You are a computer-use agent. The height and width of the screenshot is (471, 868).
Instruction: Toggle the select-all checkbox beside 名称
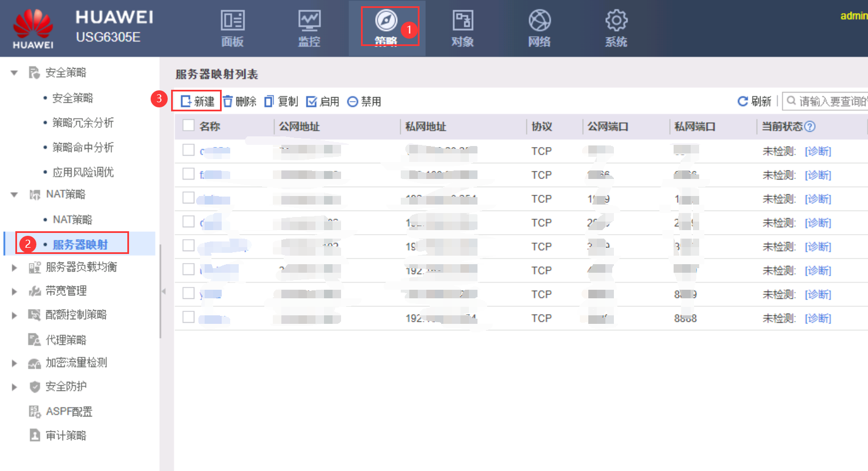[x=189, y=126]
